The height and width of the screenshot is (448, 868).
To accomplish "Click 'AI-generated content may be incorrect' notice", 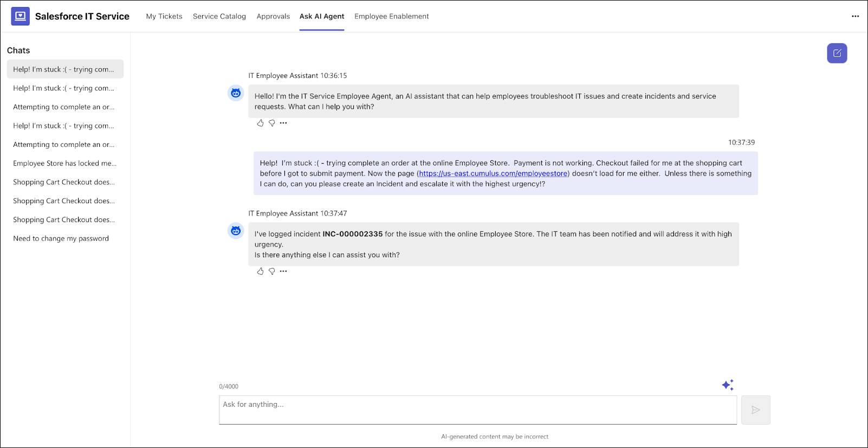I will [495, 437].
